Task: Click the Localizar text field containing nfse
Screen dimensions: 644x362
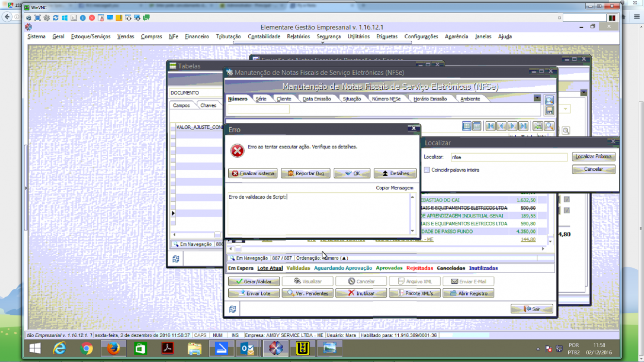Action: tap(508, 157)
